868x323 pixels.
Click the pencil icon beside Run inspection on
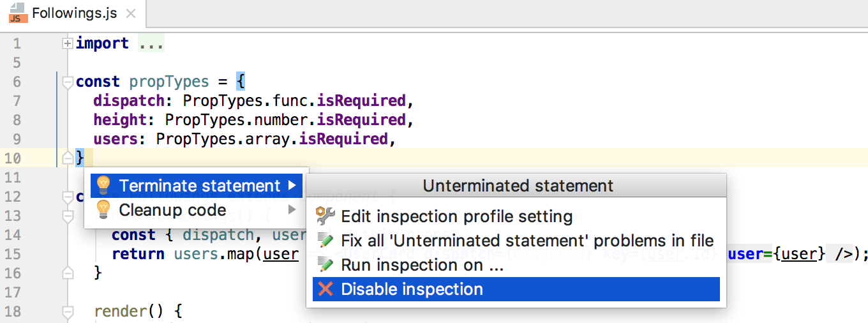click(x=325, y=265)
